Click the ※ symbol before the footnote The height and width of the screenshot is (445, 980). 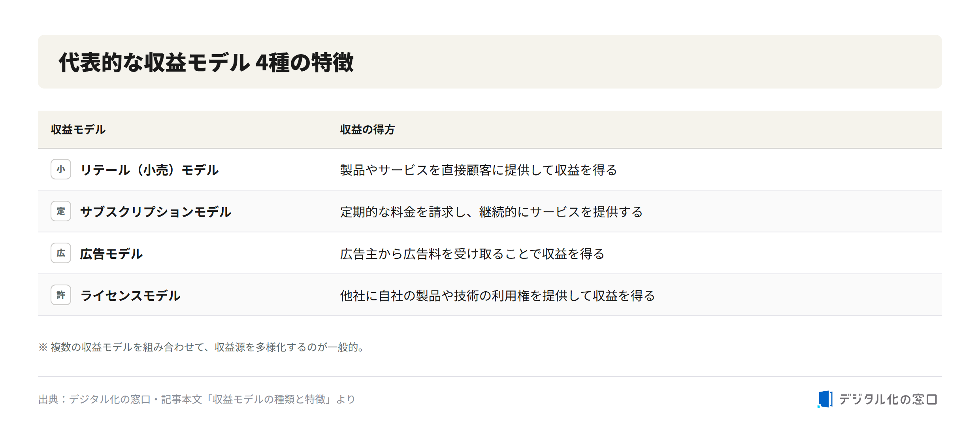[x=43, y=347]
